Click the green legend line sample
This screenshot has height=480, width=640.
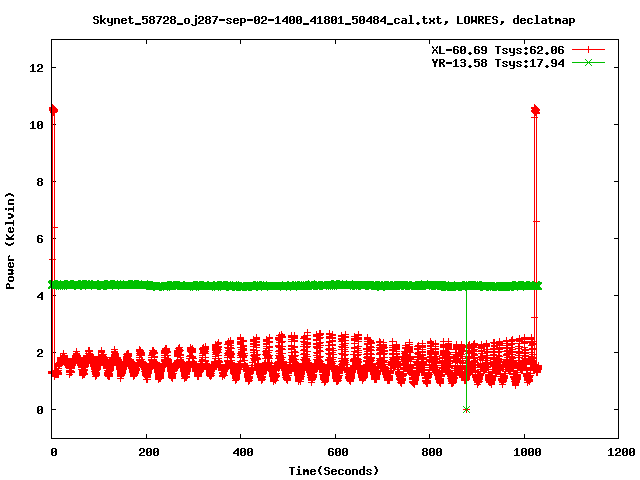coord(588,63)
